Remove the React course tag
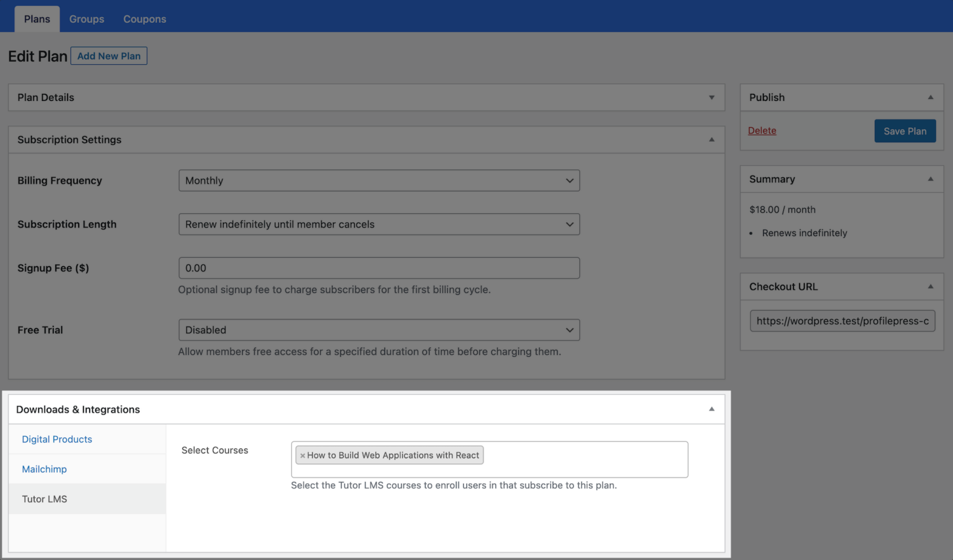Image resolution: width=953 pixels, height=560 pixels. [302, 456]
